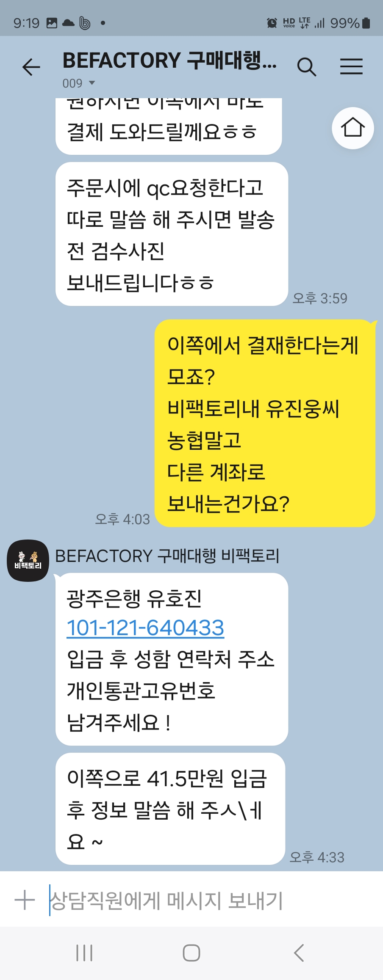The width and height of the screenshot is (383, 980).
Task: Tap the Android home navigation button
Action: pyautogui.click(x=191, y=953)
